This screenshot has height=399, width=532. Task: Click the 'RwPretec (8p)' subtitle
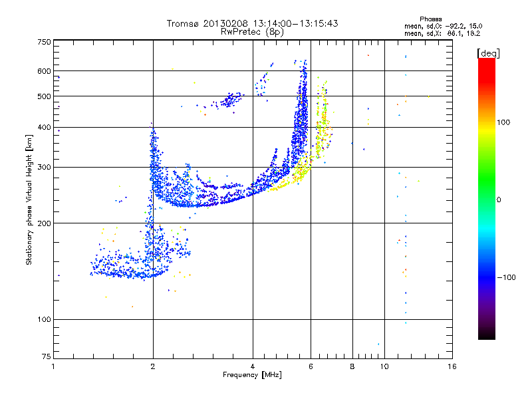click(252, 32)
